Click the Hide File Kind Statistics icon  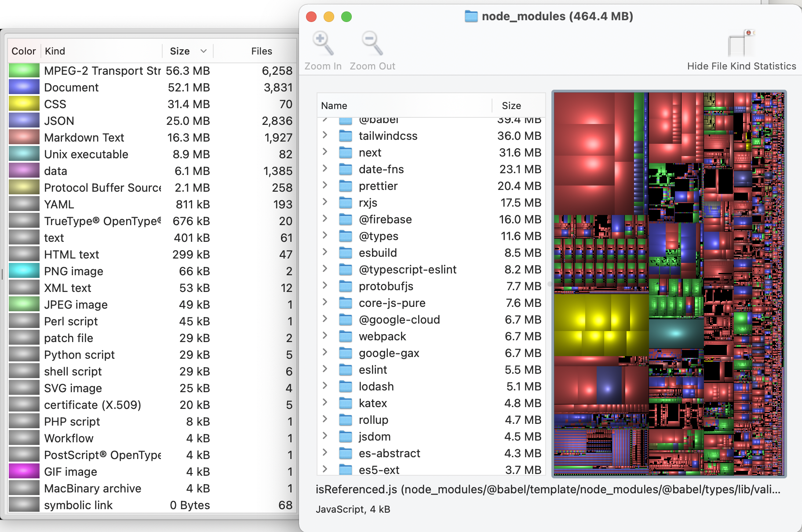(x=742, y=43)
